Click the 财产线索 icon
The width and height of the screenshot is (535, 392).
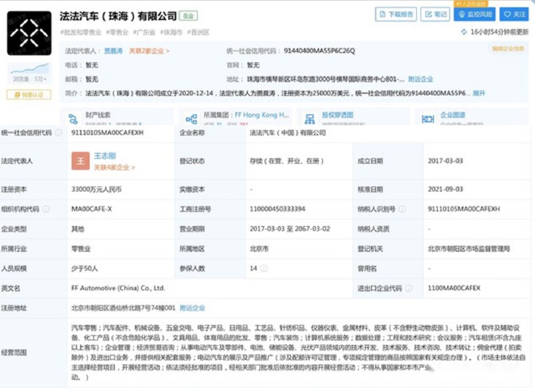click(x=73, y=119)
